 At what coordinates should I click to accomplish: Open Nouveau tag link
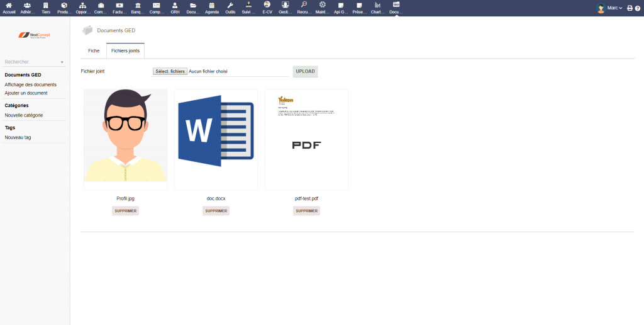tap(18, 137)
